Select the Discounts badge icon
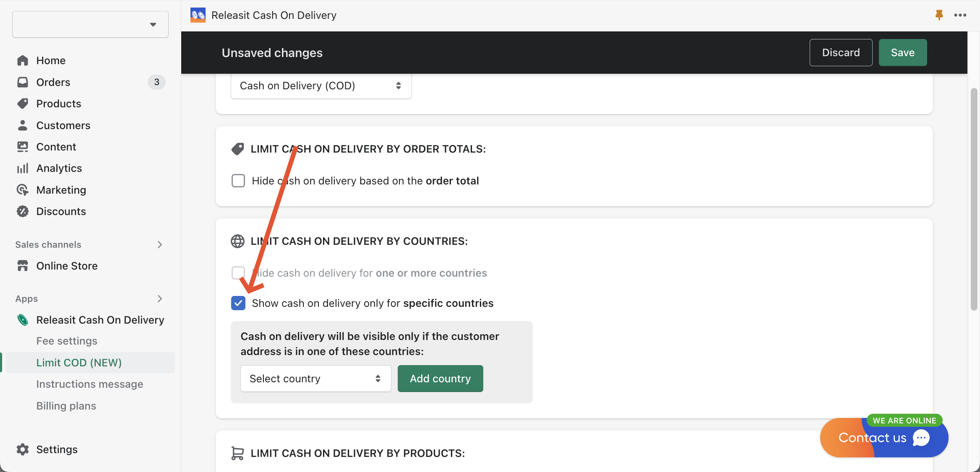Image resolution: width=980 pixels, height=472 pixels. click(23, 211)
